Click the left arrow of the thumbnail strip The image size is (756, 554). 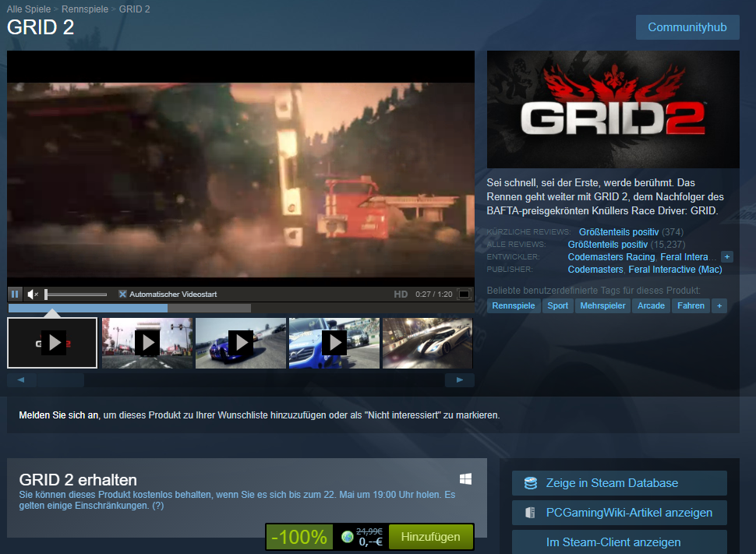(x=21, y=380)
